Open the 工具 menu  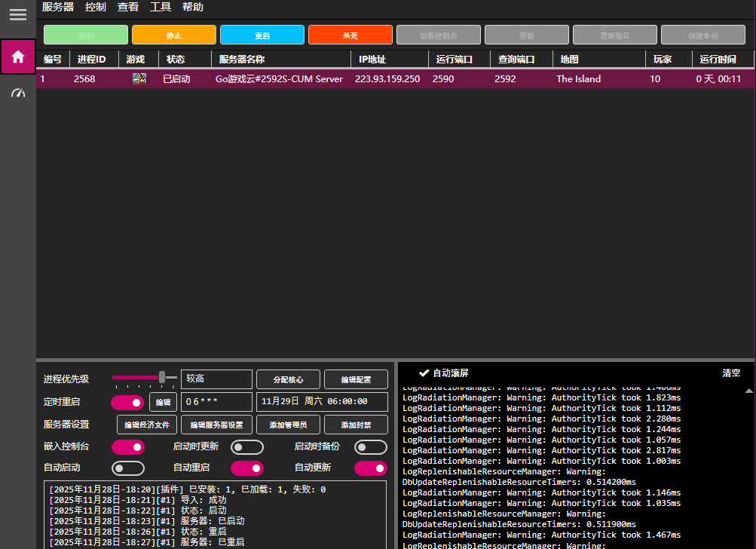tap(160, 8)
